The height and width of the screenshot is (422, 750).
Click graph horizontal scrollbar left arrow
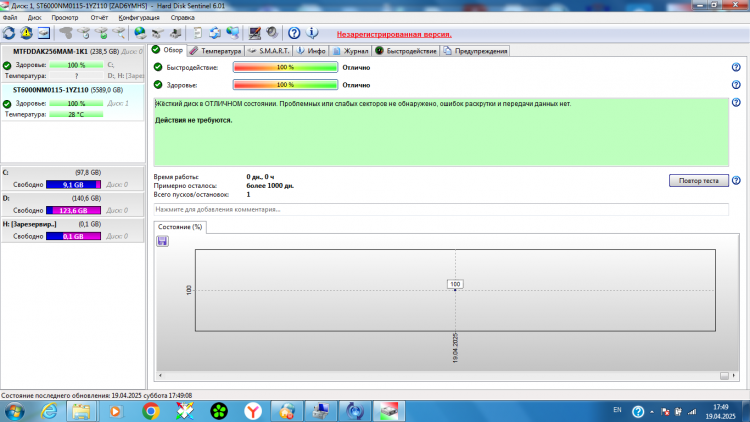point(160,376)
